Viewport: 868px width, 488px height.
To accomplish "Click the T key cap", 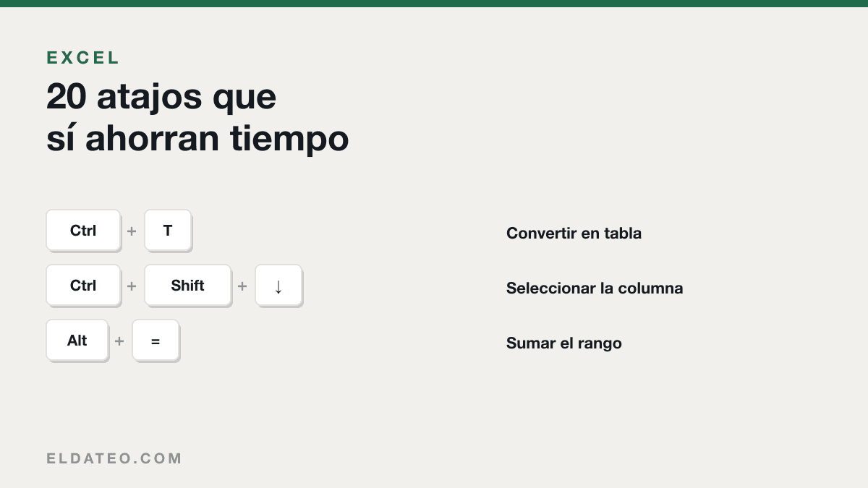I will pyautogui.click(x=168, y=231).
